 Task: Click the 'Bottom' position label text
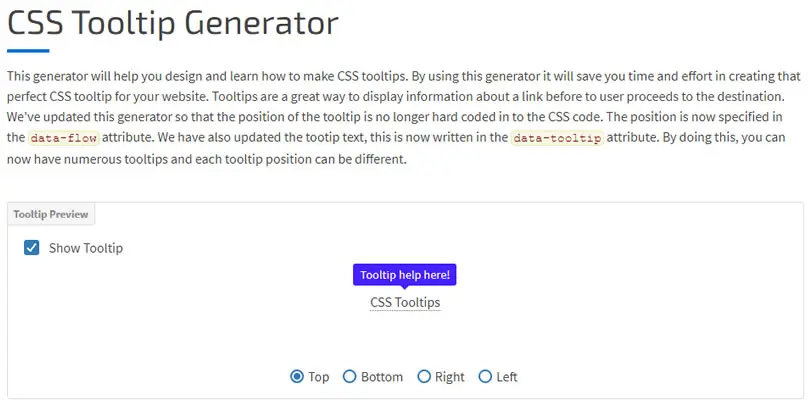click(382, 377)
